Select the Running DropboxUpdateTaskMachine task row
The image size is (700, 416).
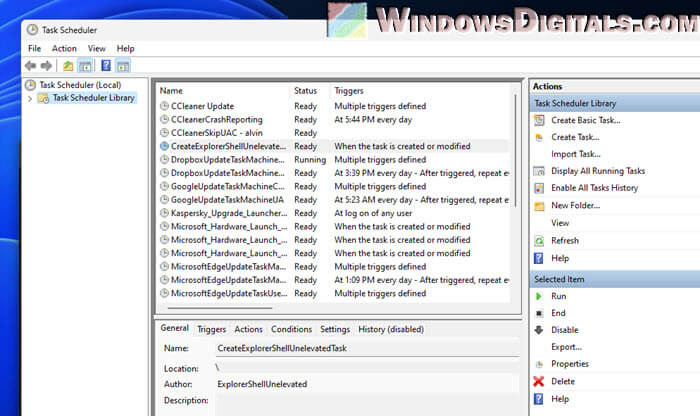(x=334, y=159)
